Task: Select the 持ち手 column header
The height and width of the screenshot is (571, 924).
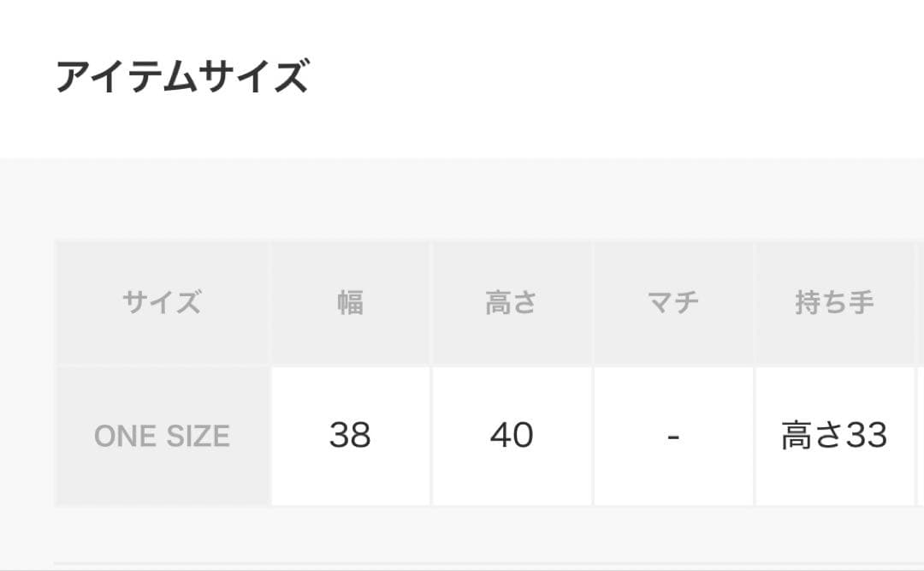Action: 834,303
